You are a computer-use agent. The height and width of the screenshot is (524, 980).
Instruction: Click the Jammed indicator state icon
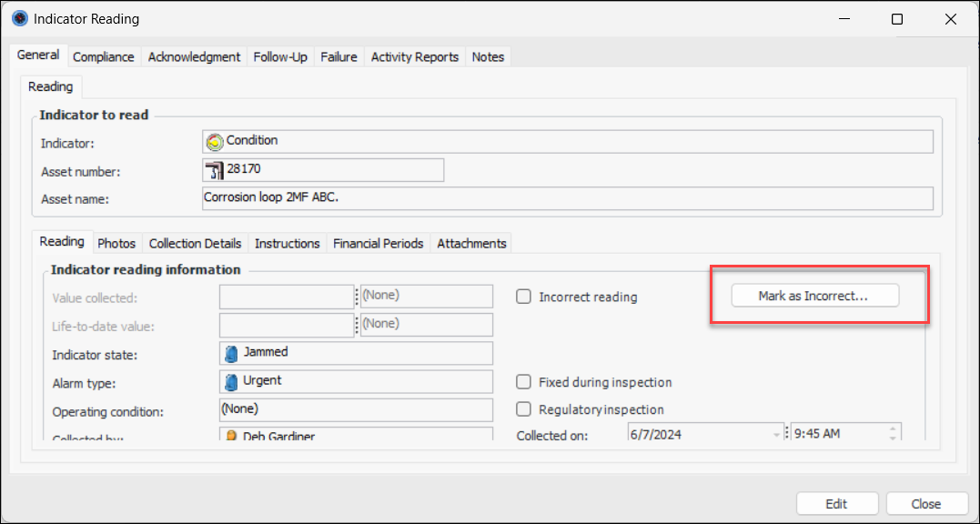[x=231, y=354]
